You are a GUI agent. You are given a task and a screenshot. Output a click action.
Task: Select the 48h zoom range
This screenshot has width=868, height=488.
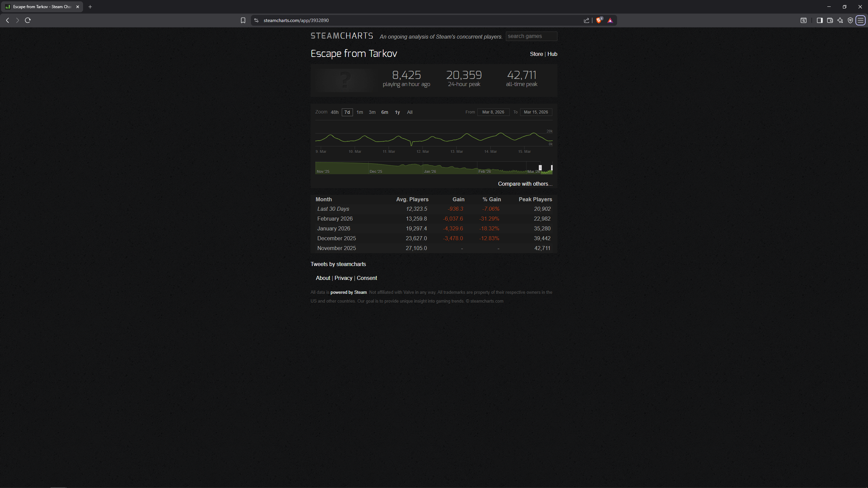click(x=334, y=112)
